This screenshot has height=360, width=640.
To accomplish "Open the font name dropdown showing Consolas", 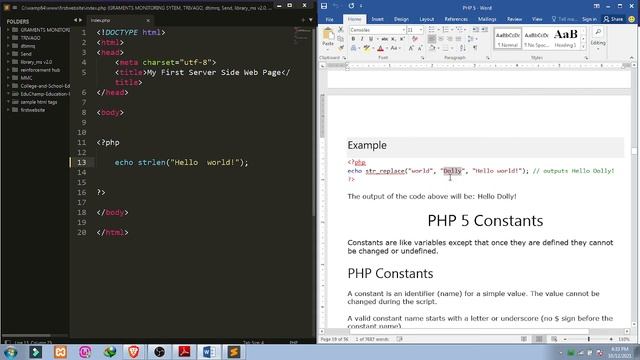I will [403, 30].
